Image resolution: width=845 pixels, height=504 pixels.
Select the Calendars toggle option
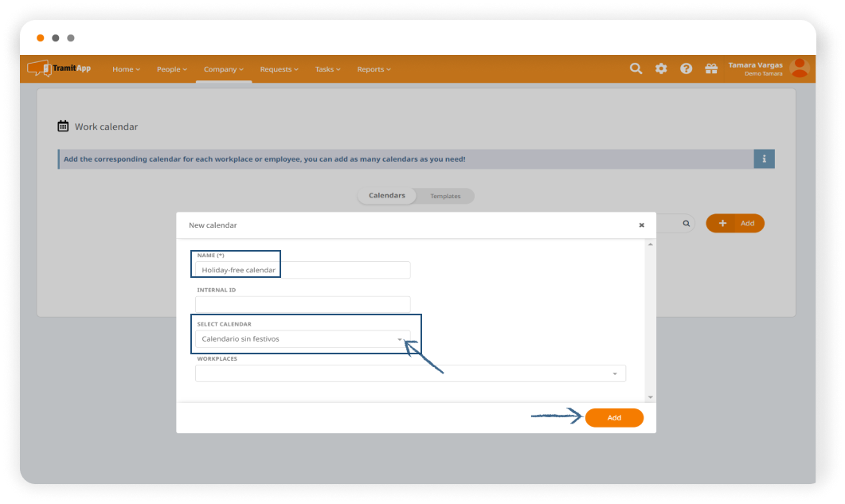[x=387, y=196]
